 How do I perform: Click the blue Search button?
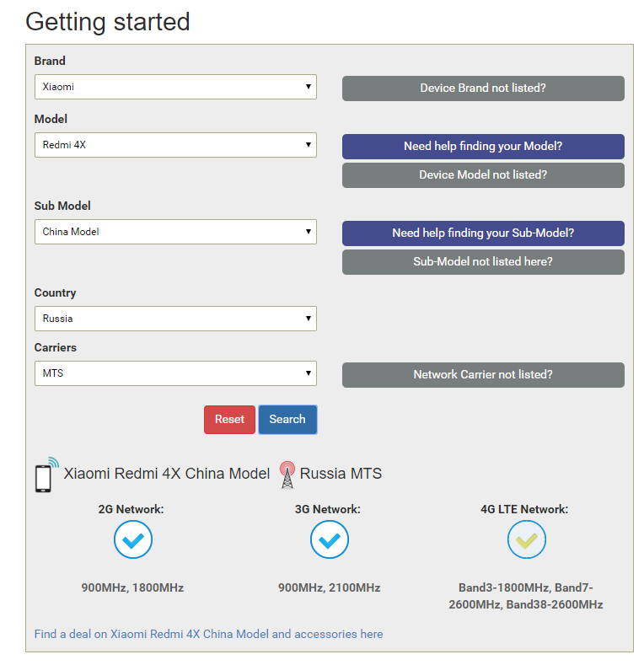click(x=287, y=420)
